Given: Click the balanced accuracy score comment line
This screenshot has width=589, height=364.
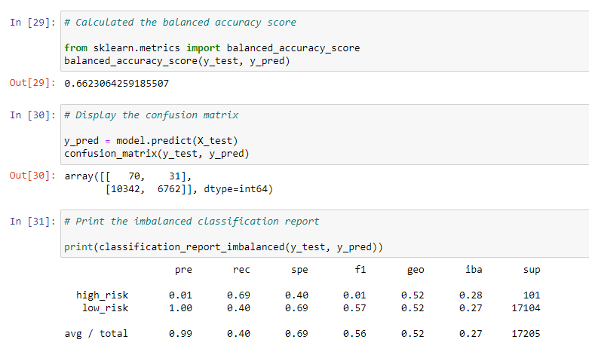Looking at the screenshot, I should 180,23.
